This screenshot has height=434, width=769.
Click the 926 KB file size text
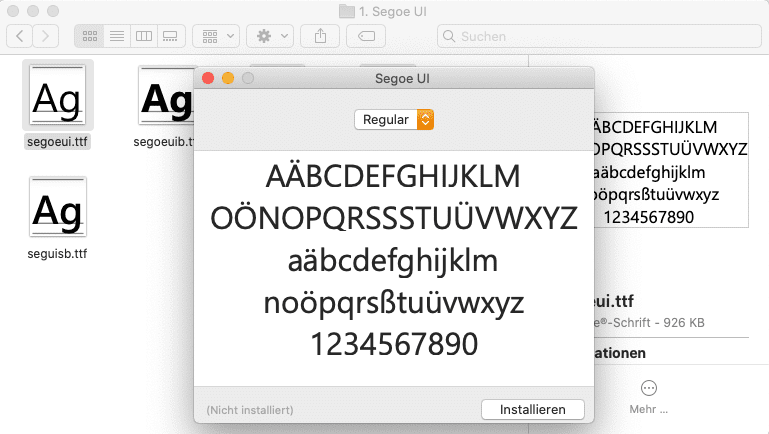[684, 323]
